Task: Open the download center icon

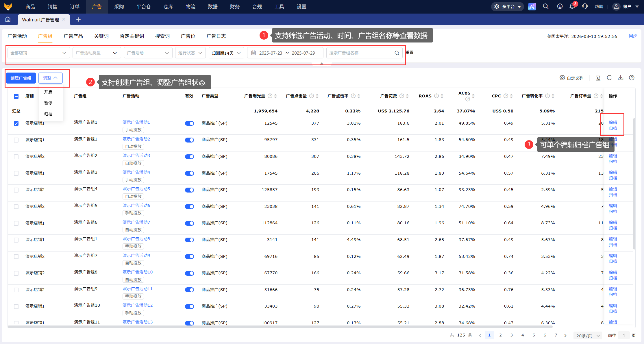Action: [x=560, y=6]
